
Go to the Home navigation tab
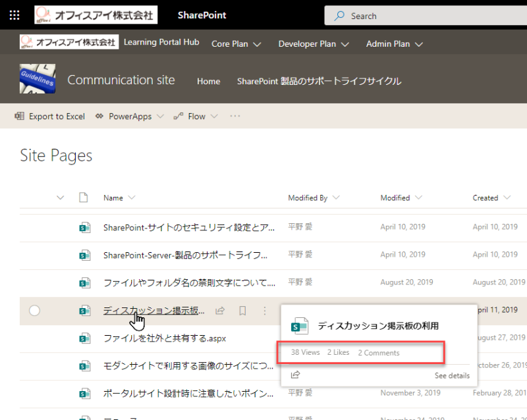pos(208,81)
